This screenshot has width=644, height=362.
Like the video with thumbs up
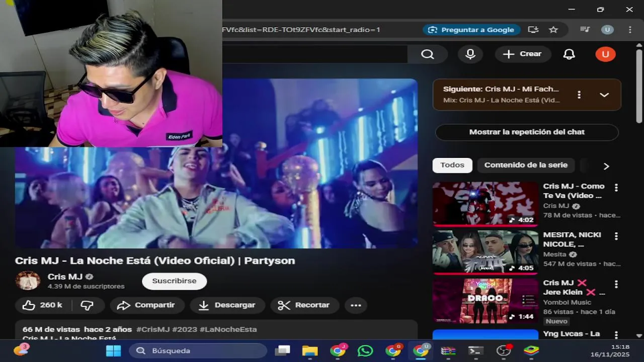[x=43, y=305]
